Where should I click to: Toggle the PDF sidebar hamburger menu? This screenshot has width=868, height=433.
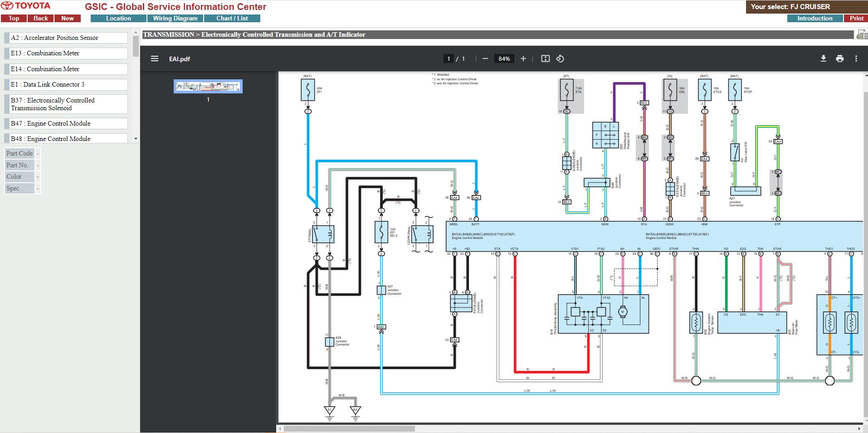(x=155, y=58)
